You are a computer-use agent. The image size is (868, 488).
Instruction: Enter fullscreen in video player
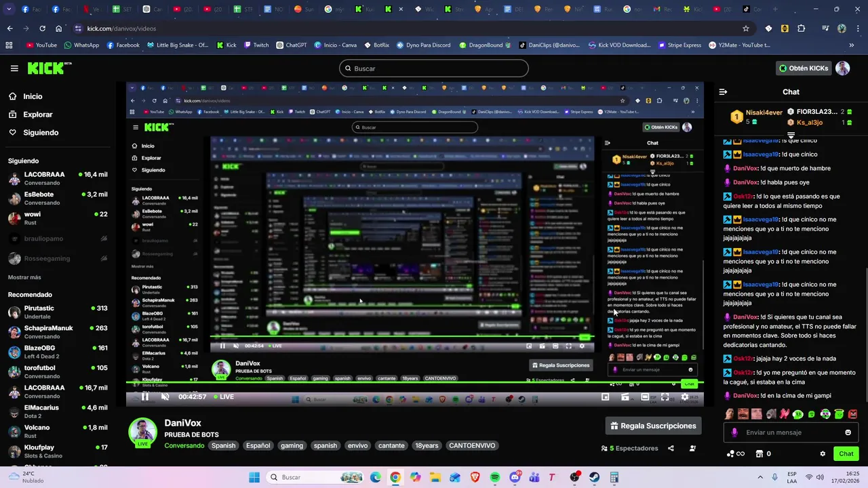click(665, 397)
